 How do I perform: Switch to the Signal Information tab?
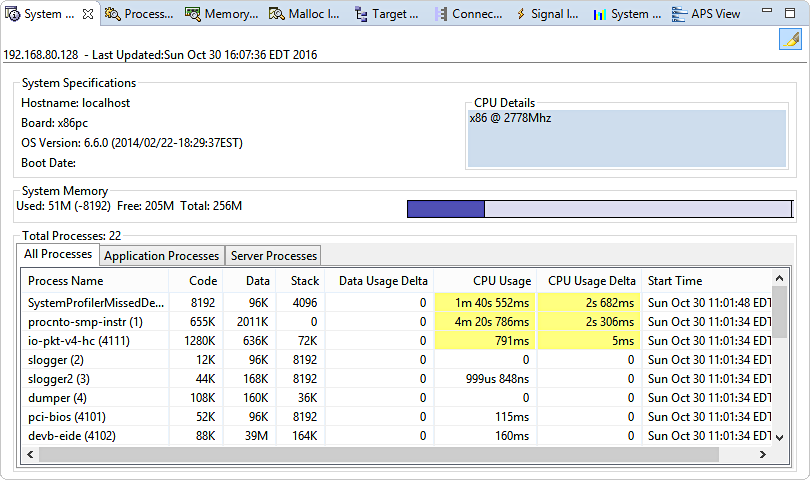tap(547, 14)
